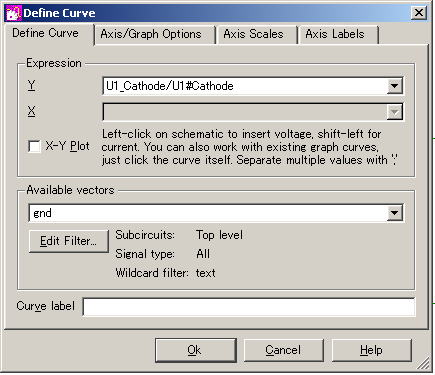435x375 pixels.
Task: Click the Define Curve title bar icon
Action: (x=13, y=13)
